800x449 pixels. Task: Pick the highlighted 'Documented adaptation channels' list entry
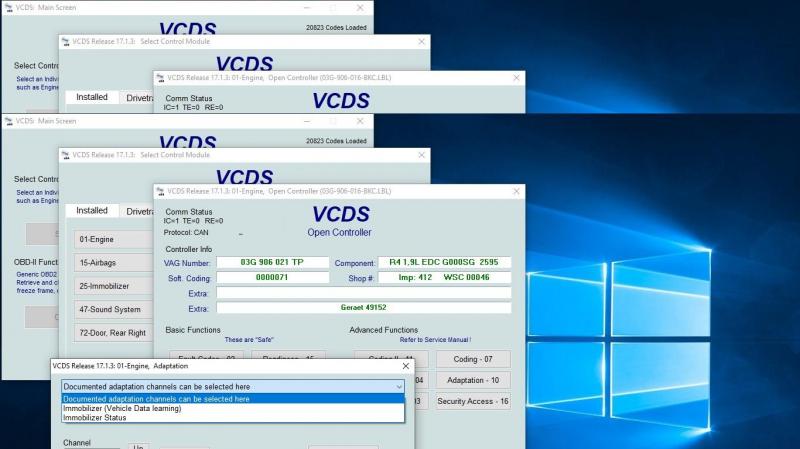[x=233, y=399]
